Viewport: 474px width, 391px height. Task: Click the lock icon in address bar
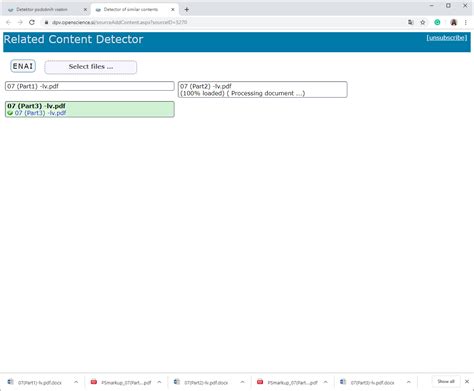tap(46, 22)
